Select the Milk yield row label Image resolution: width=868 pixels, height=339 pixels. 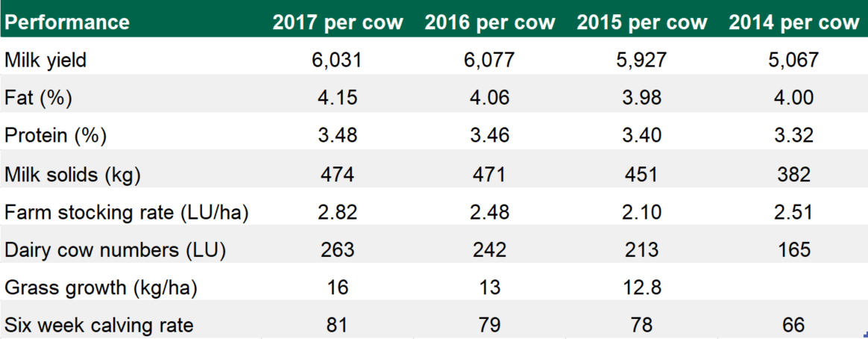click(45, 60)
